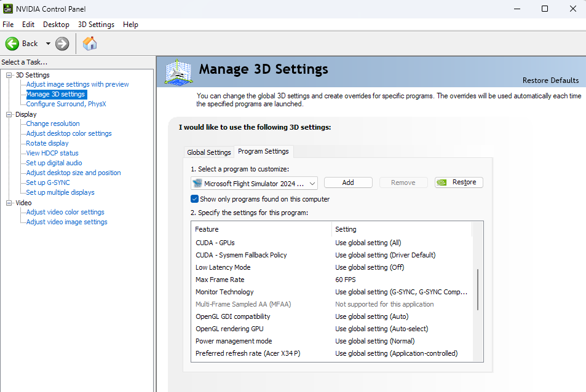Open the Edit menu
The width and height of the screenshot is (586, 392).
(28, 25)
